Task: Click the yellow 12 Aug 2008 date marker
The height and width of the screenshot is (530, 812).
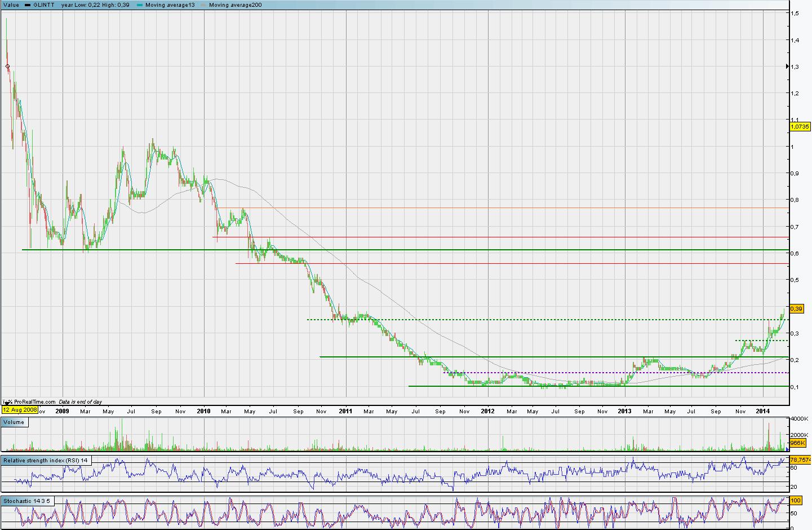Action: (x=20, y=410)
